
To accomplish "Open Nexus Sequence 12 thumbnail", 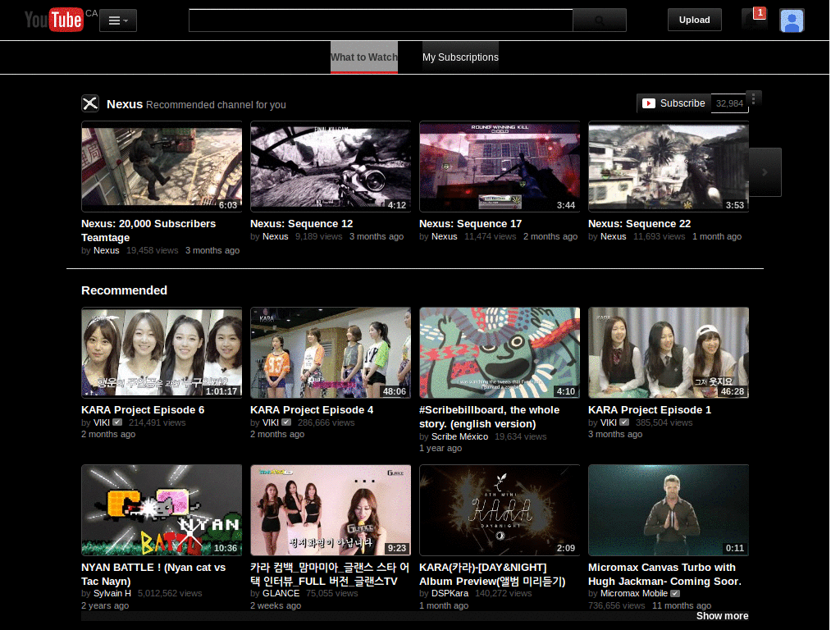I will (331, 167).
